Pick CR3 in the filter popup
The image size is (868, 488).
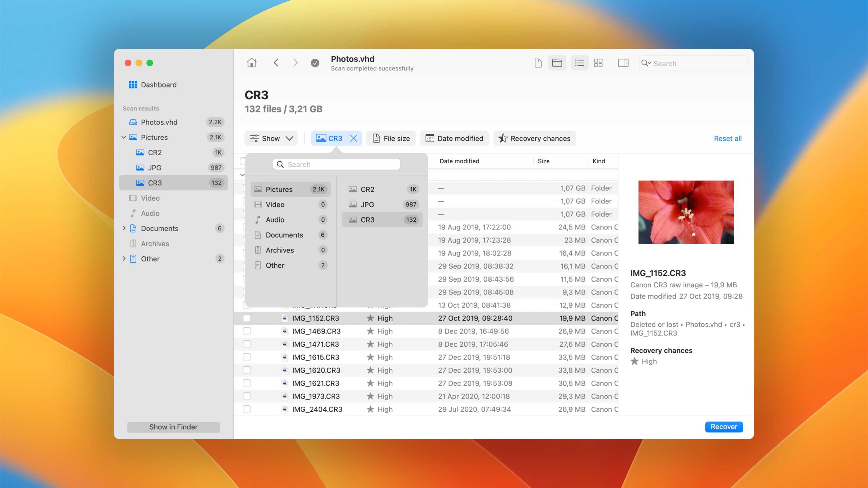[x=382, y=220]
